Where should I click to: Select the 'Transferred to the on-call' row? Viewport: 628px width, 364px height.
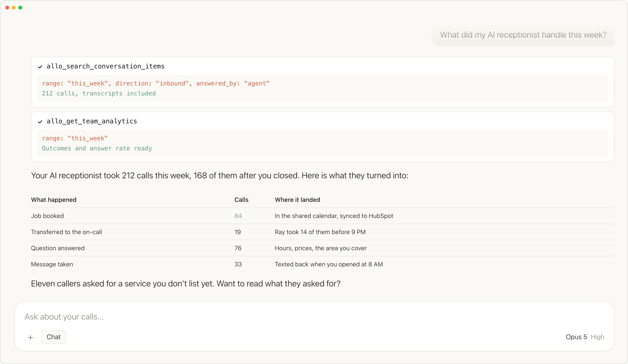pos(323,232)
